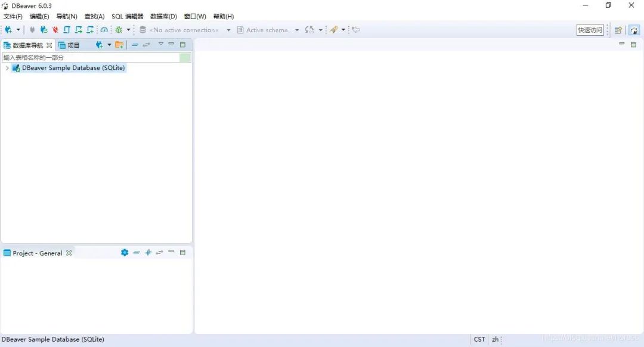The height and width of the screenshot is (347, 644).
Task: Open the 数据库(D) menu
Action: pos(163,16)
